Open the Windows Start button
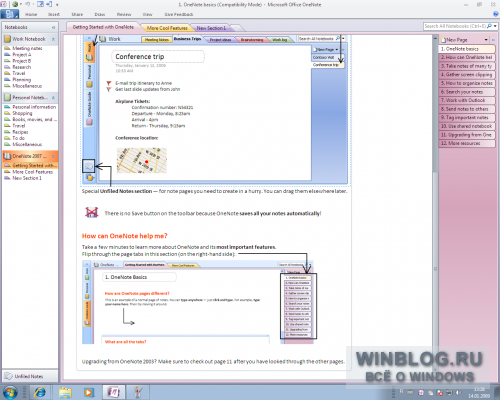500x400 pixels. [x=10, y=392]
